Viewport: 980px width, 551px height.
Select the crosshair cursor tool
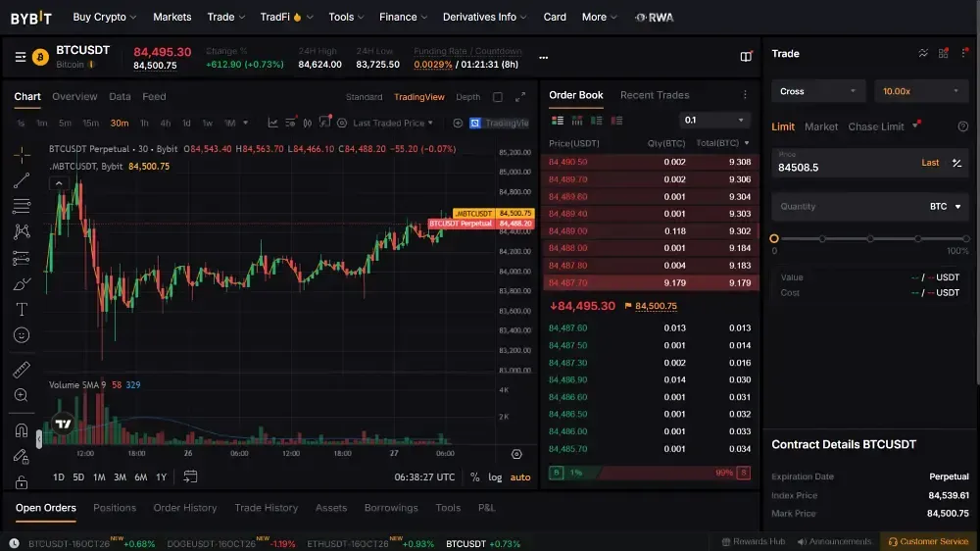(x=22, y=155)
